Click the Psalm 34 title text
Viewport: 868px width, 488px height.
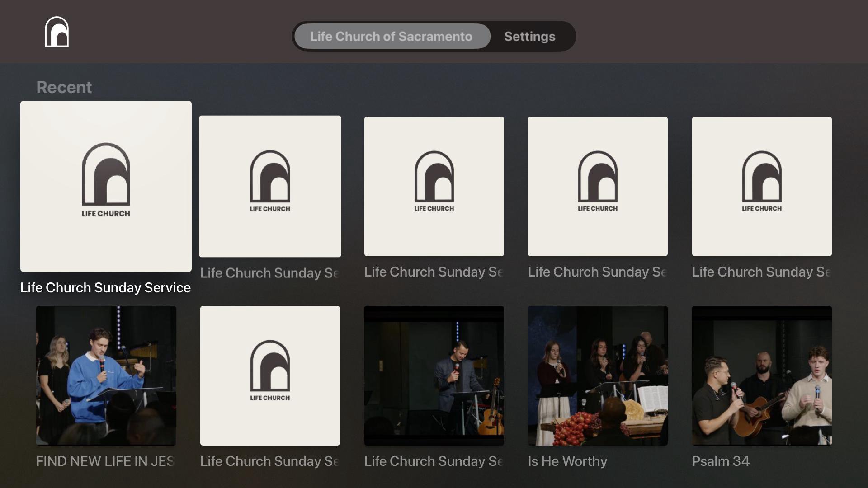point(721,461)
